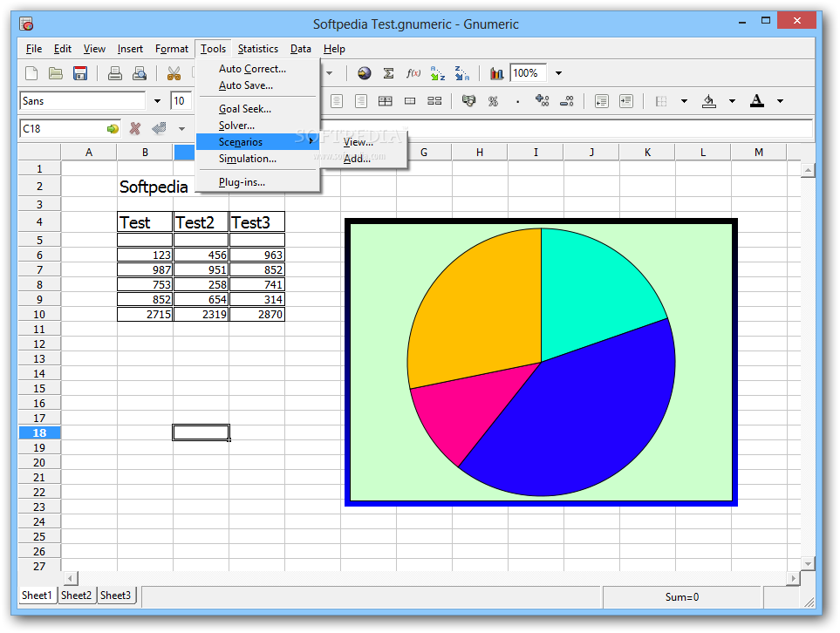Edit the font size field
The height and width of the screenshot is (633, 840).
point(181,101)
